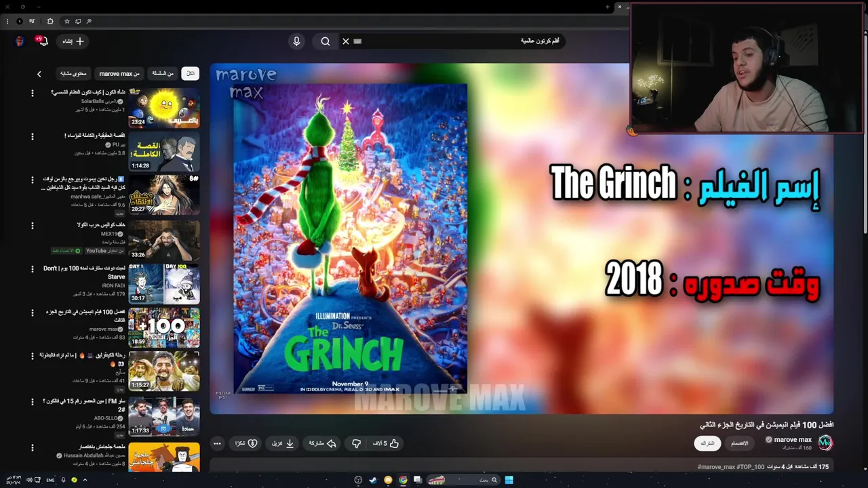Click the main video player area
868x488 pixels.
[521, 239]
